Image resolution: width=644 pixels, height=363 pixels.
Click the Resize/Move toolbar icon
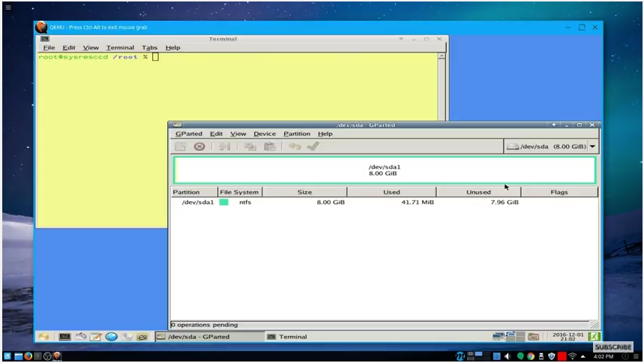224,146
